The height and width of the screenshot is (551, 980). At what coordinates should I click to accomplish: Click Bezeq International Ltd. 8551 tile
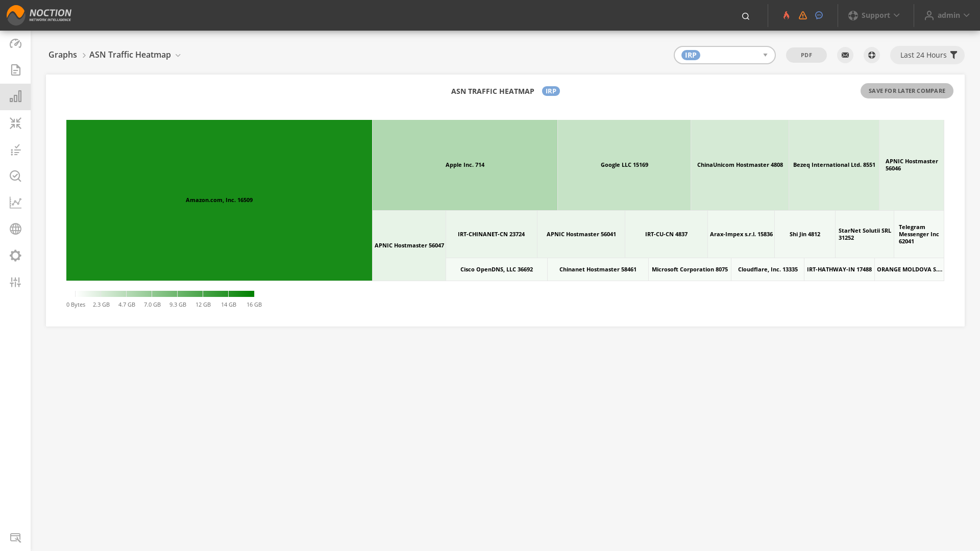pos(834,165)
